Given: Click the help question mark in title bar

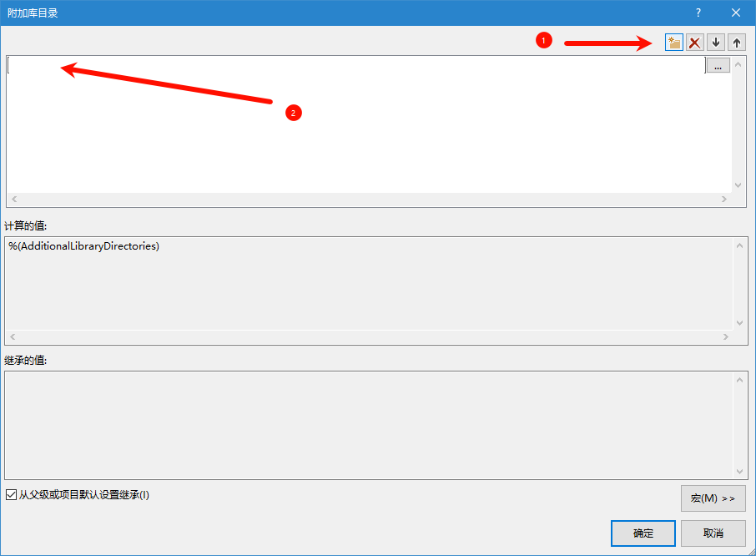Looking at the screenshot, I should click(x=698, y=13).
